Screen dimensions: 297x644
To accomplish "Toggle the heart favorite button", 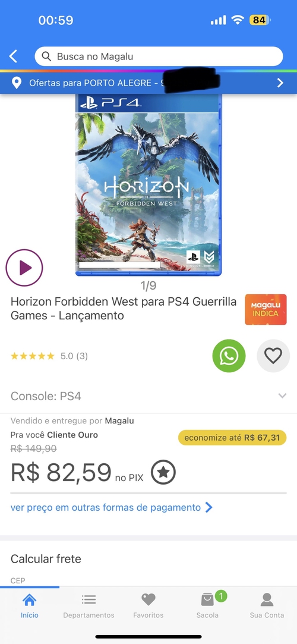I will click(273, 356).
